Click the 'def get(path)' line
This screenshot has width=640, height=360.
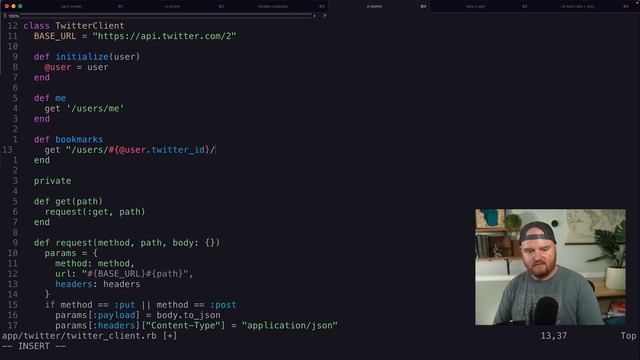pyautogui.click(x=69, y=201)
